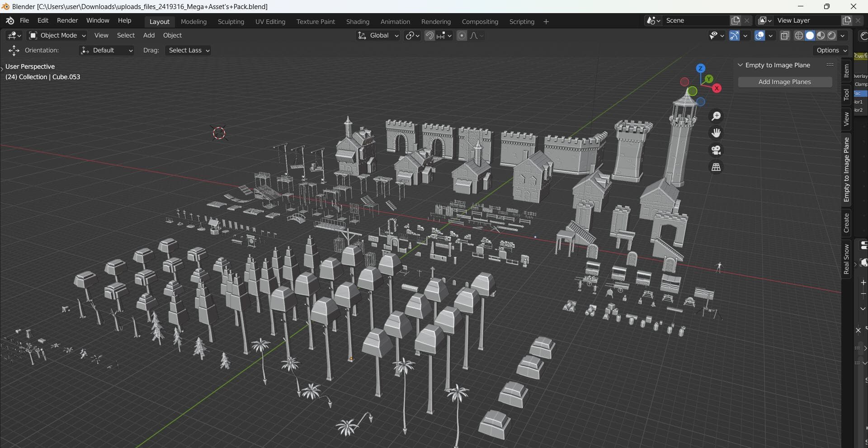Open the Select Lasso drag dropdown
This screenshot has height=448, width=868.
pyautogui.click(x=189, y=50)
